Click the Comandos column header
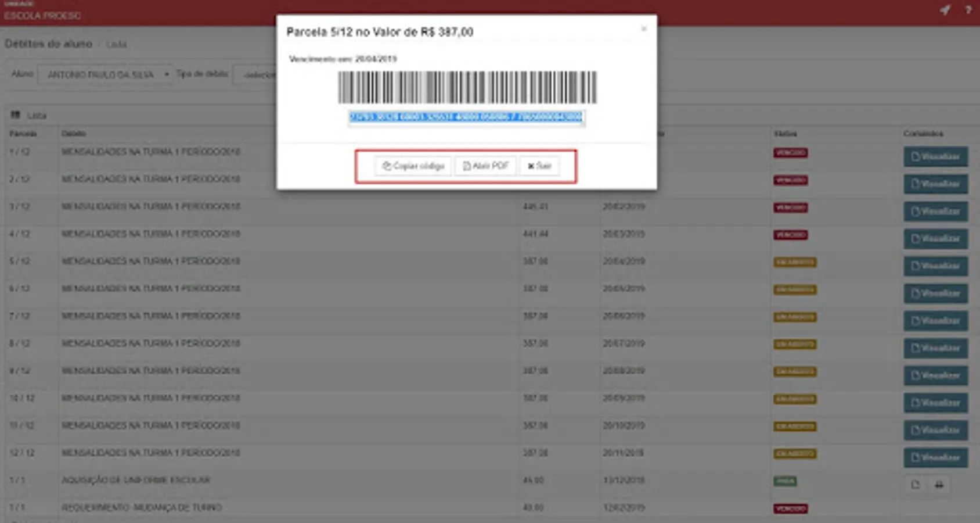This screenshot has height=523, width=980. tap(923, 134)
